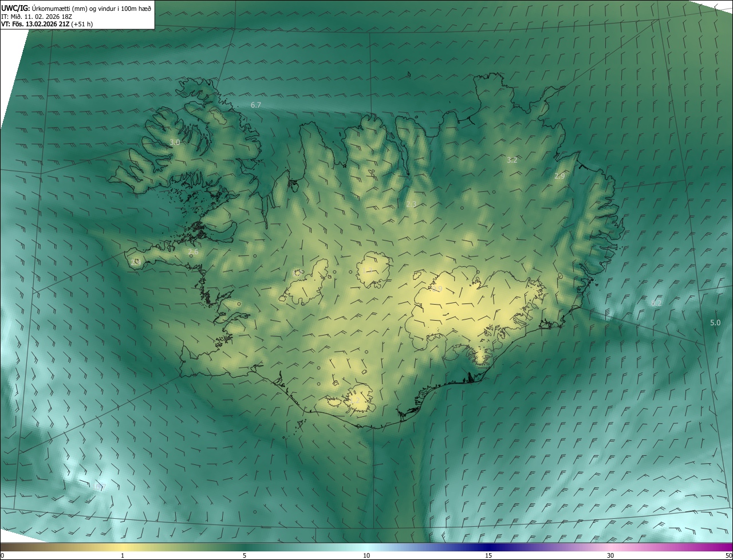Click the 6.7 value north of Westfjords

(256, 105)
